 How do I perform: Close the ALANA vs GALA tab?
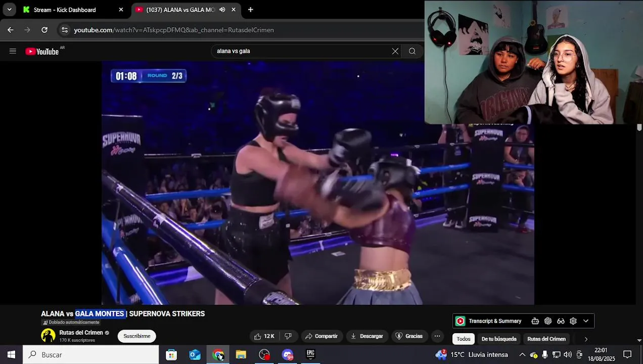click(234, 10)
